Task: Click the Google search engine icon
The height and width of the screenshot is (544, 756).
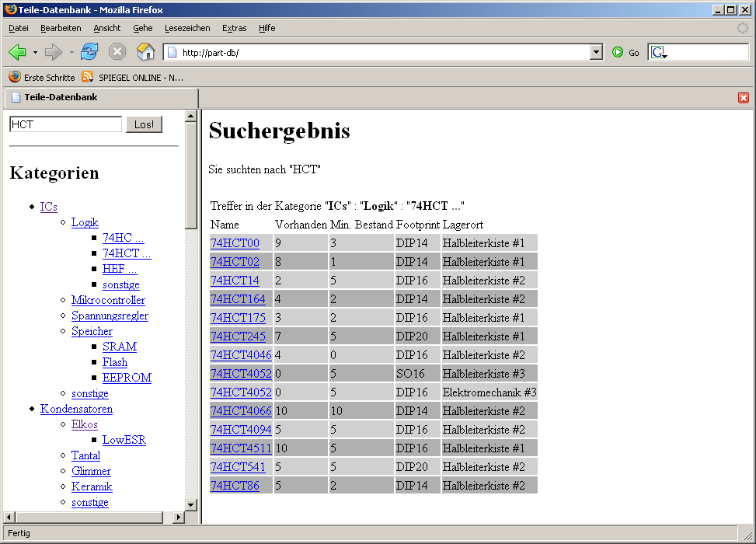Action: pos(657,52)
